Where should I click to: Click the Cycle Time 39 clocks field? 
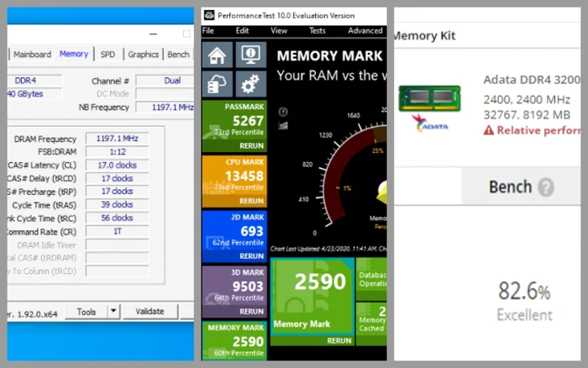tap(118, 204)
